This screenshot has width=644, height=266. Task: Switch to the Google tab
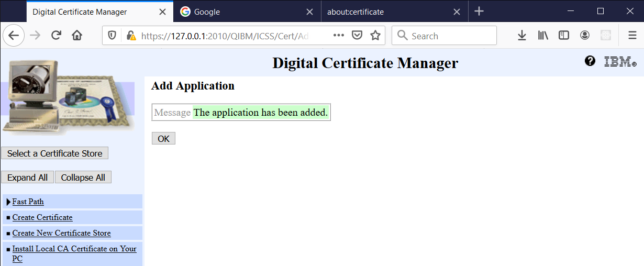(x=207, y=12)
